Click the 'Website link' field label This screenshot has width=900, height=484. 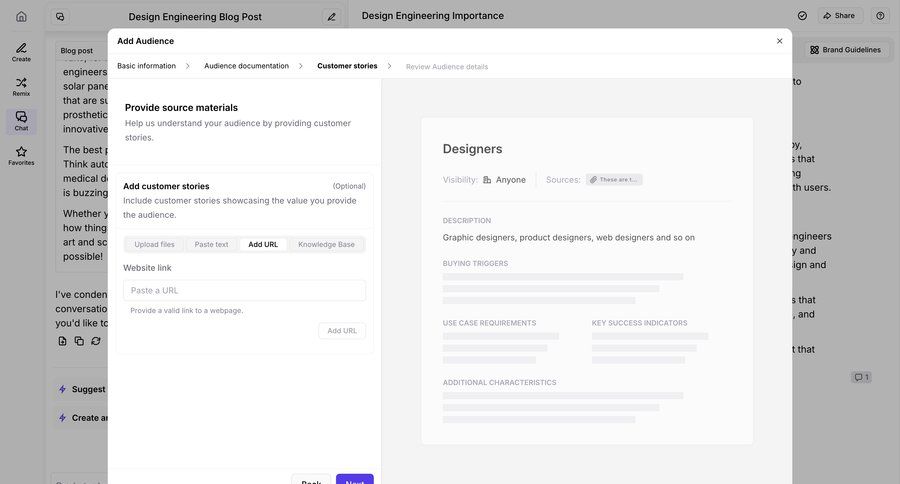[148, 268]
